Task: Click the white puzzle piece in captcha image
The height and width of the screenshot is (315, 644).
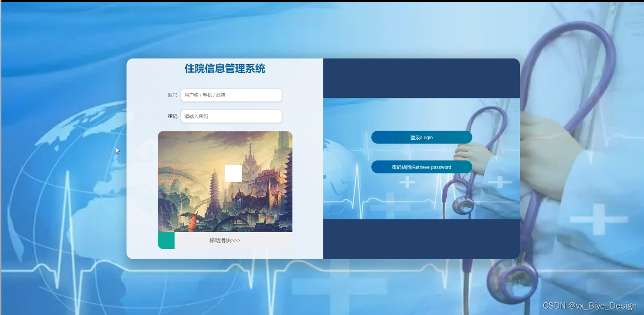Action: coord(233,173)
